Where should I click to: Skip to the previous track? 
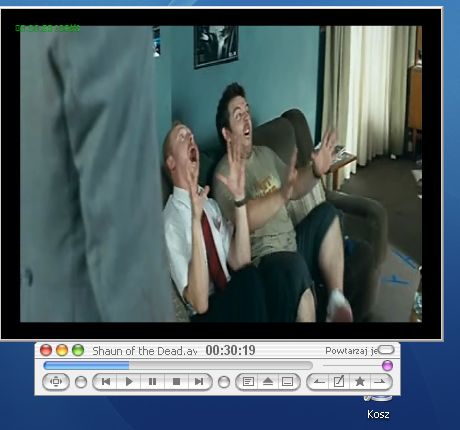click(105, 382)
